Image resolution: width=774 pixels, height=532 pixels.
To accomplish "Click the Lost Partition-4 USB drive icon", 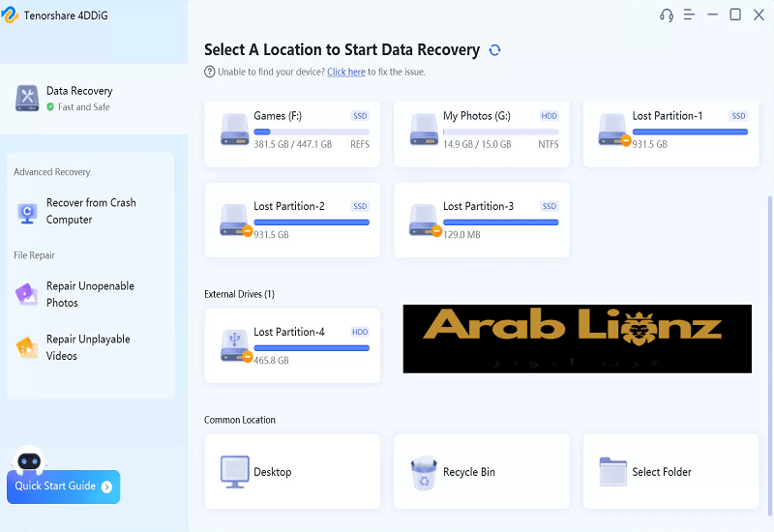I will 235,346.
